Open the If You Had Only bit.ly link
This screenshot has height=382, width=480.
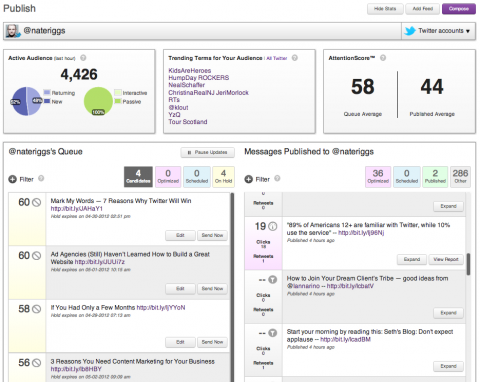coord(161,308)
